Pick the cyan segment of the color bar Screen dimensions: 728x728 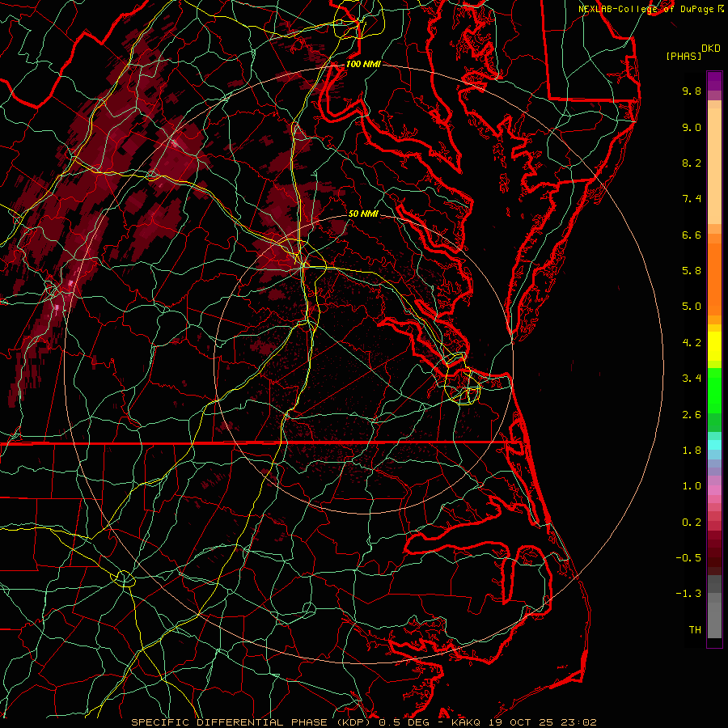pos(714,445)
